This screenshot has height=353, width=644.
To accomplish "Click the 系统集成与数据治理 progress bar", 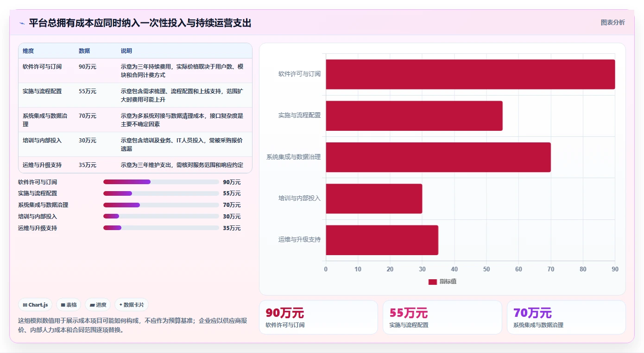I will click(x=161, y=205).
